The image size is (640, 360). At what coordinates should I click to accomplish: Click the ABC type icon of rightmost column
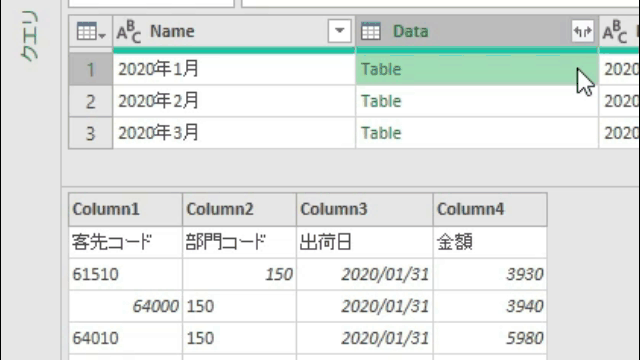pos(615,32)
